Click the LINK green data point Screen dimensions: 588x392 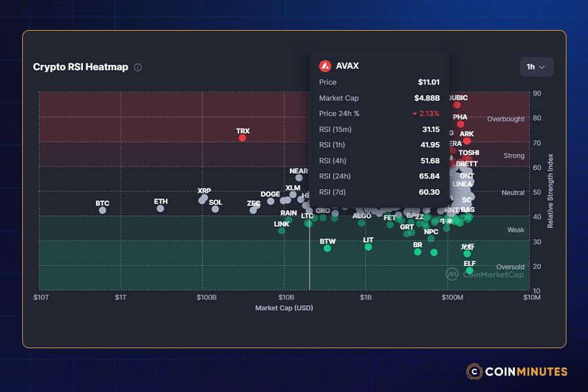pyautogui.click(x=282, y=231)
